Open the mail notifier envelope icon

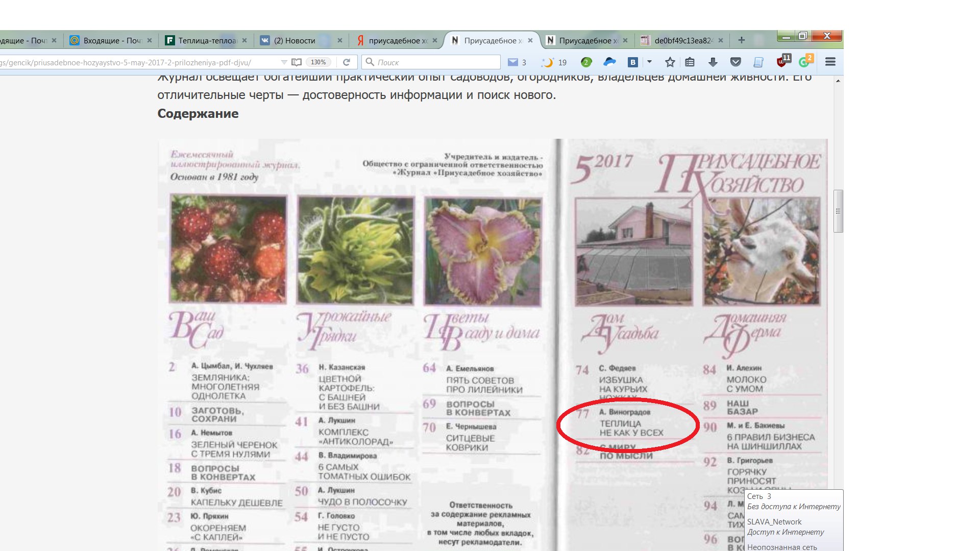click(x=513, y=62)
